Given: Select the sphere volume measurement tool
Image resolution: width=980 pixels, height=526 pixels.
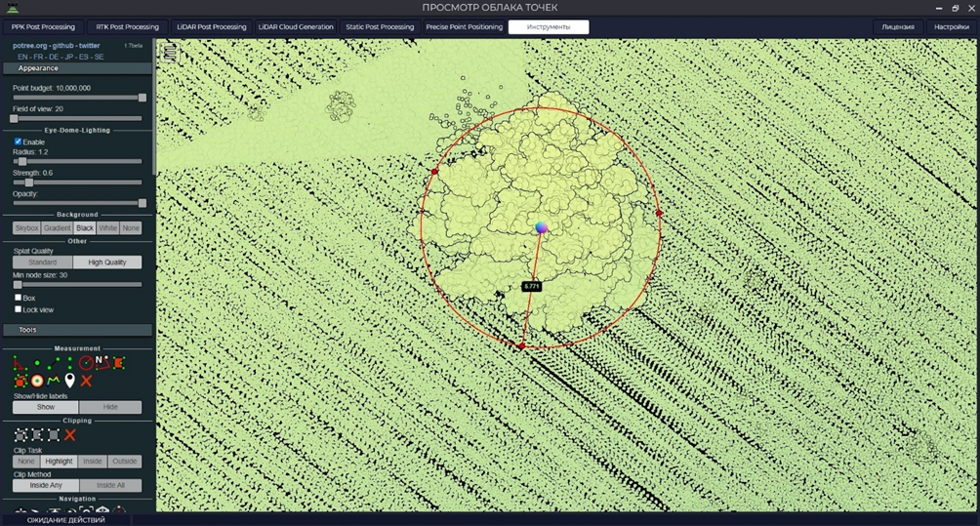Looking at the screenshot, I should point(37,380).
